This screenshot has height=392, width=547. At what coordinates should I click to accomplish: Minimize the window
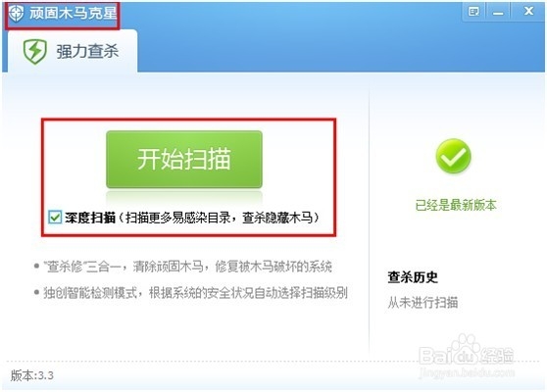498,12
